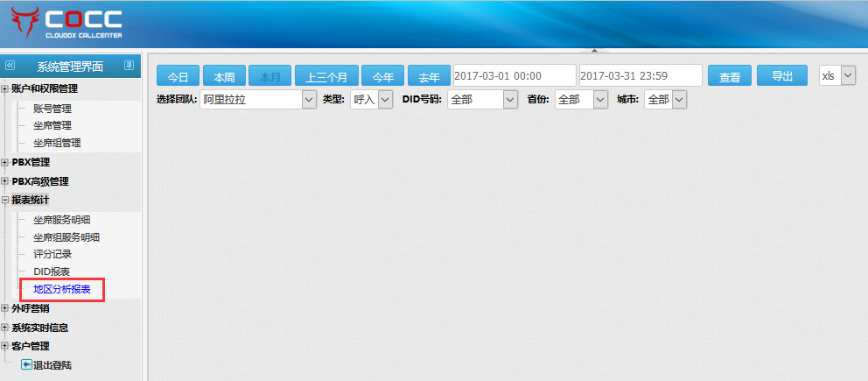Open the 省份 province dropdown
The width and height of the screenshot is (868, 381).
tap(581, 100)
